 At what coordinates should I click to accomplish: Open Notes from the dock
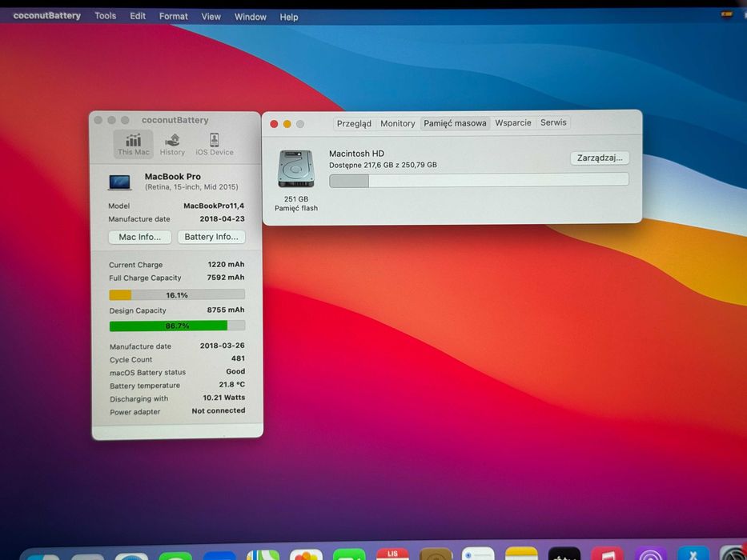521,554
